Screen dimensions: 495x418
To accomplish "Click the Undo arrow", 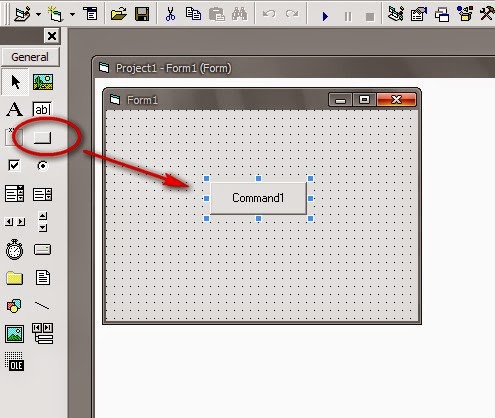I will 269,14.
